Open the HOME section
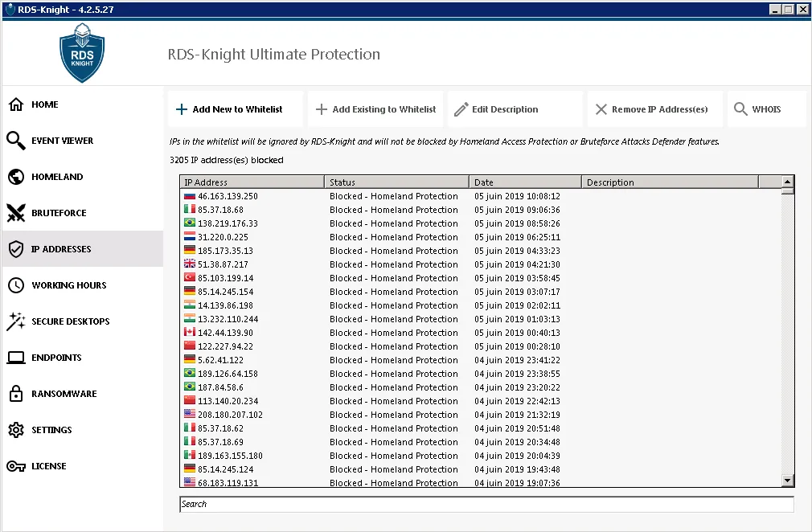This screenshot has height=532, width=812. click(82, 104)
